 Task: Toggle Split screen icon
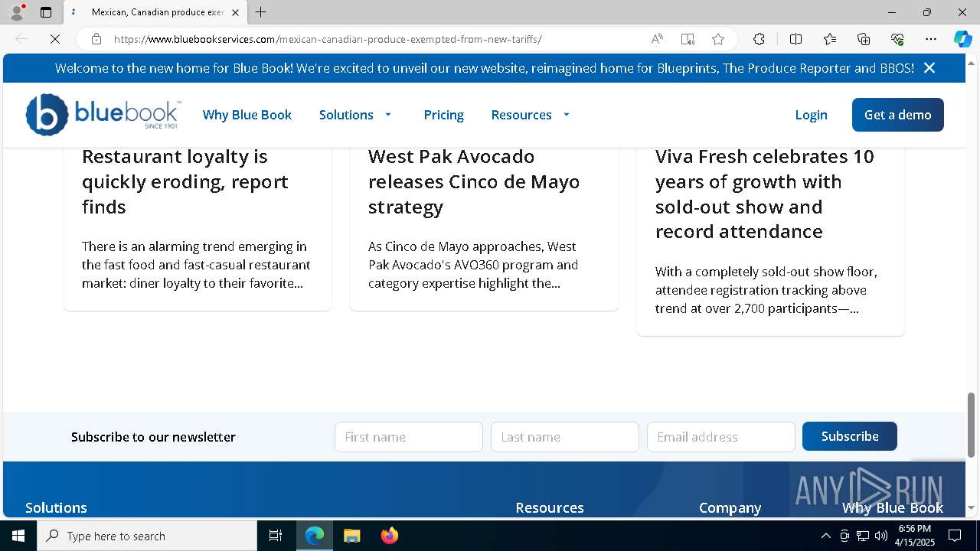coord(795,39)
